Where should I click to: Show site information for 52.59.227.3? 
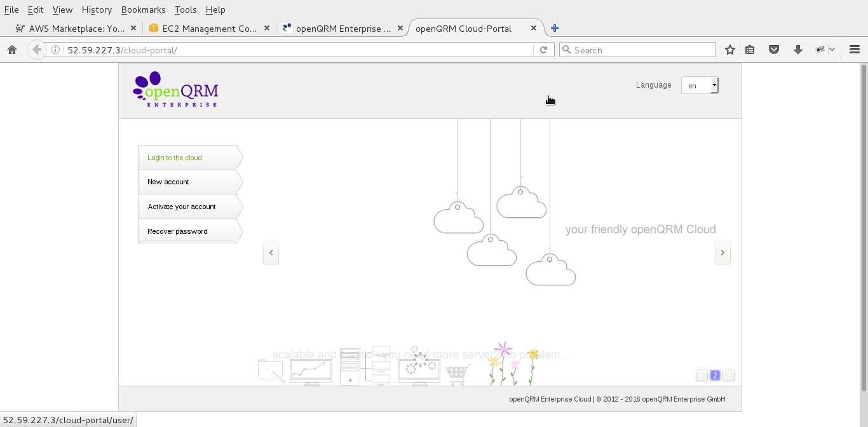click(55, 50)
